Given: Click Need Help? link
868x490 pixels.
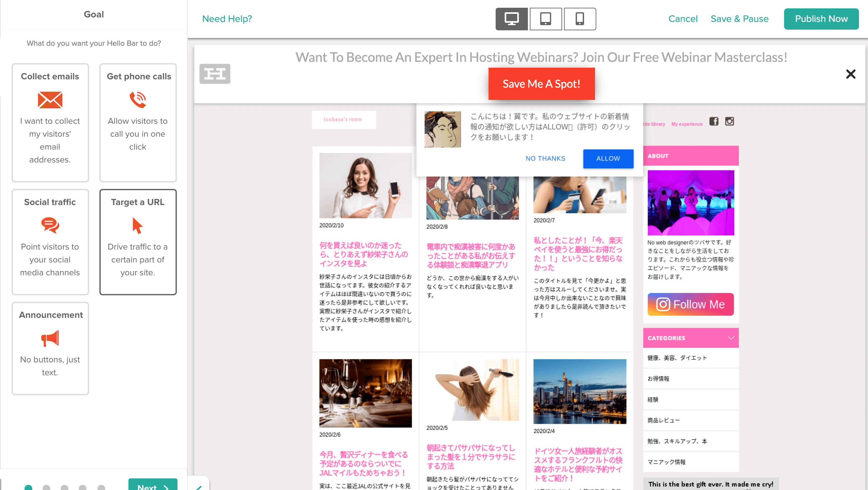Looking at the screenshot, I should click(227, 19).
